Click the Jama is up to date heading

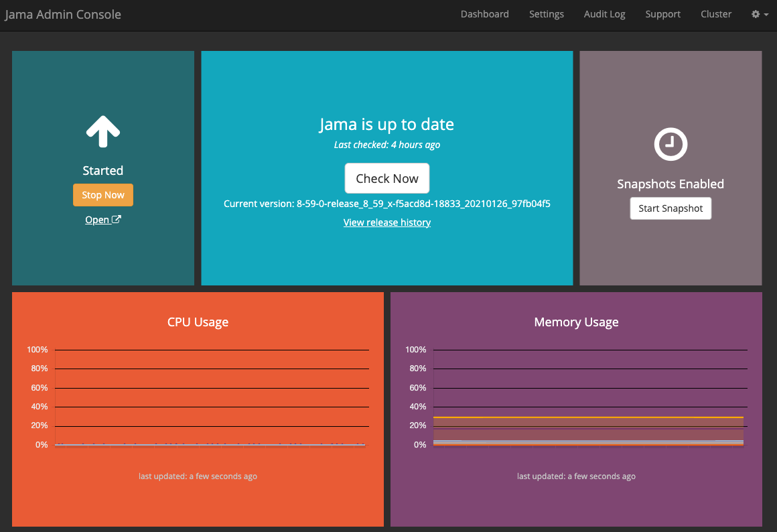point(386,124)
